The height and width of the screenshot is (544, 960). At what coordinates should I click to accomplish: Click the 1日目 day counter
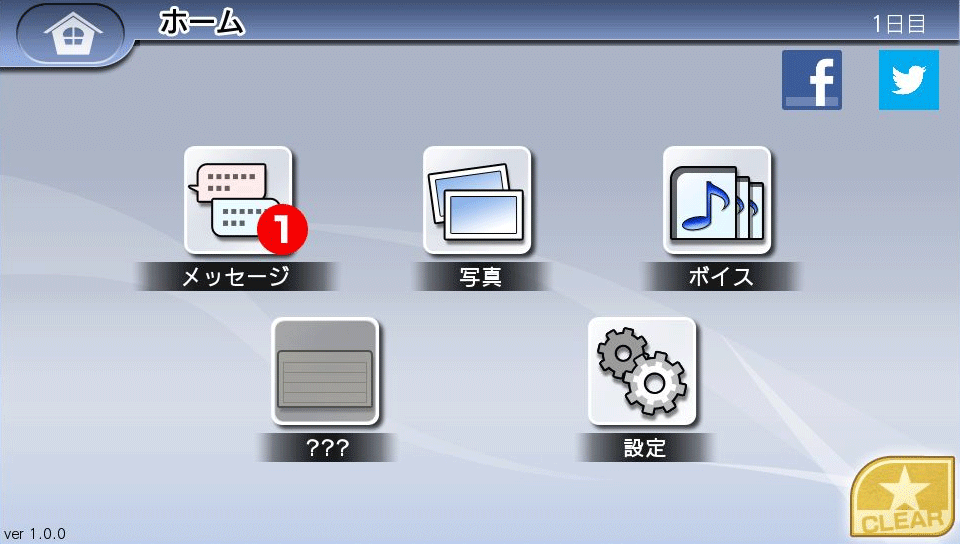tap(898, 24)
